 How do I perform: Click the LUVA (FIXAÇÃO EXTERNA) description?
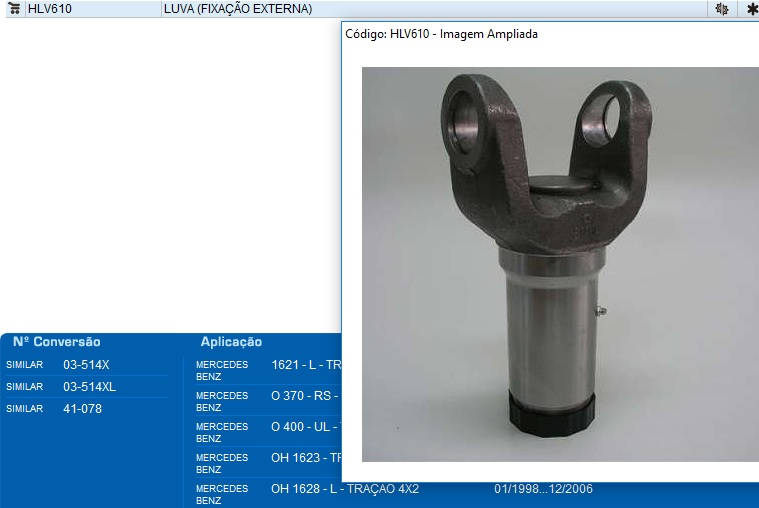pyautogui.click(x=238, y=9)
